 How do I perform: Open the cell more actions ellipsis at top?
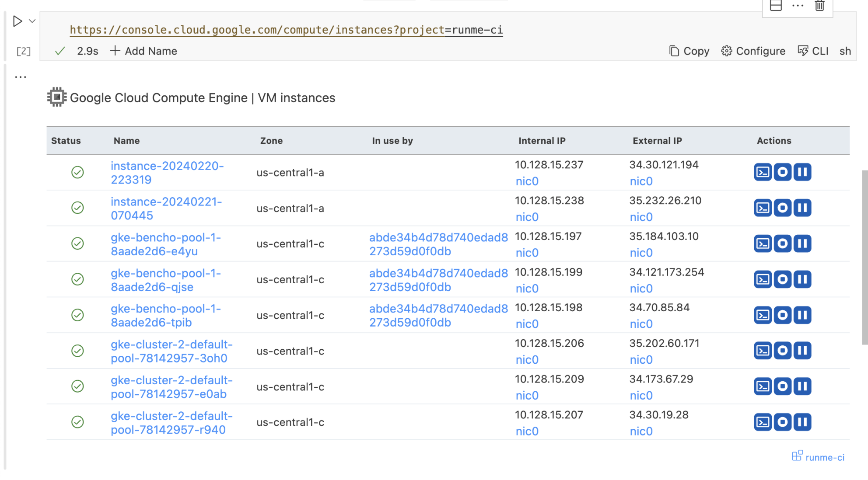(798, 6)
